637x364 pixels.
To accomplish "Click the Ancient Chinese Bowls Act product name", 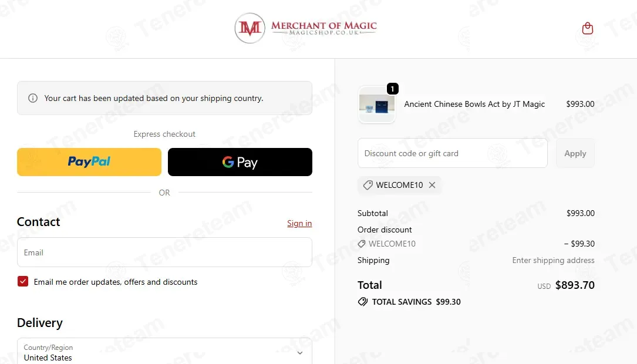I will 474,104.
